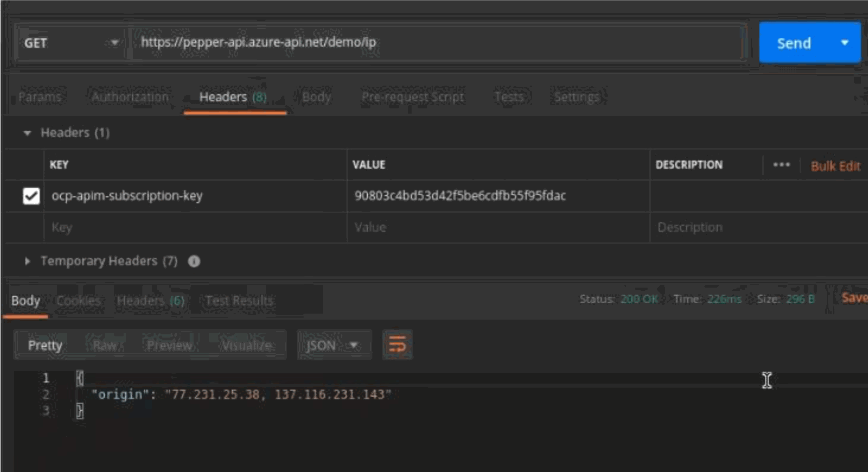This screenshot has width=868, height=472.
Task: Click the Send button
Action: pos(794,43)
